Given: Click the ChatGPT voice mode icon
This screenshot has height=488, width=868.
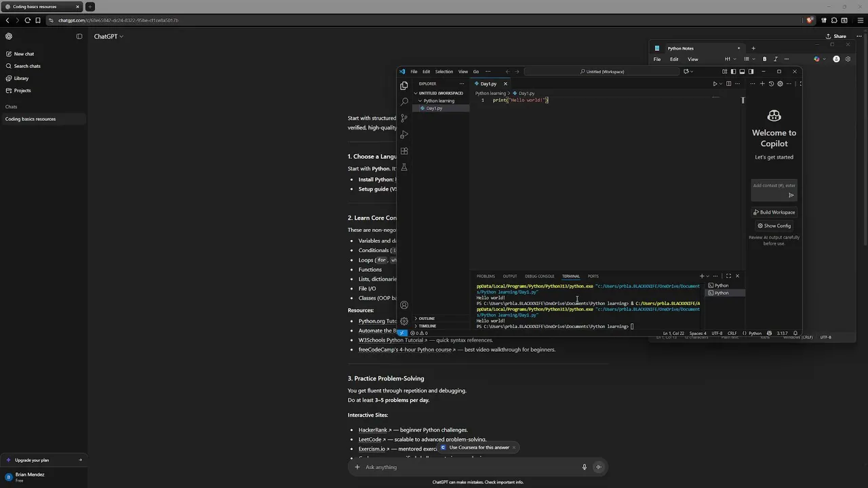Looking at the screenshot, I should pyautogui.click(x=598, y=467).
